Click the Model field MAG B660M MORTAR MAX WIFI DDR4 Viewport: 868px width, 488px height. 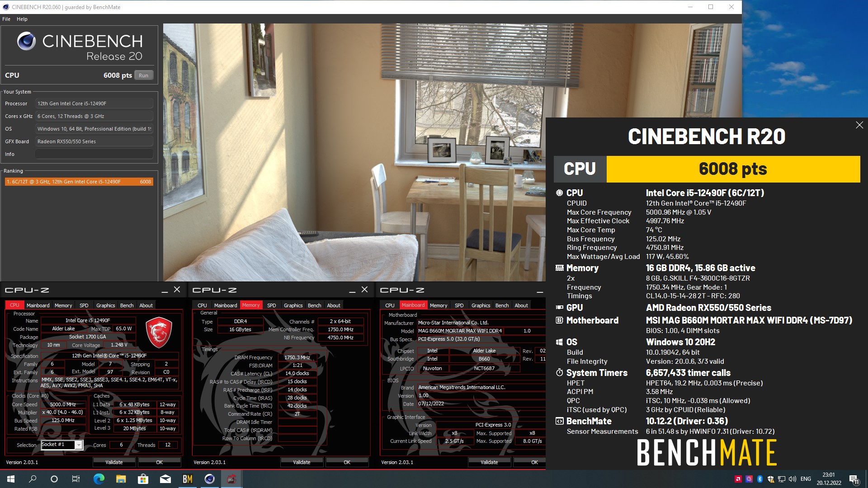460,331
